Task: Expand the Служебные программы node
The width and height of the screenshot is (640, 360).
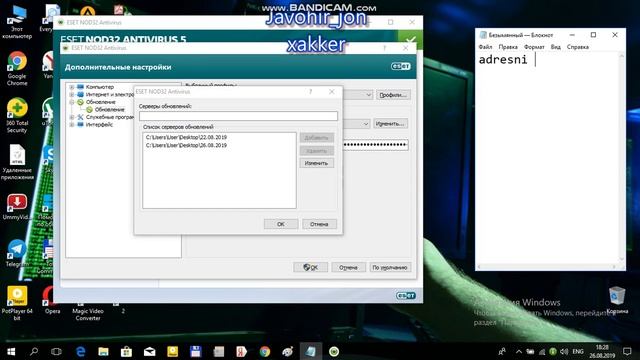Action: [x=72, y=117]
